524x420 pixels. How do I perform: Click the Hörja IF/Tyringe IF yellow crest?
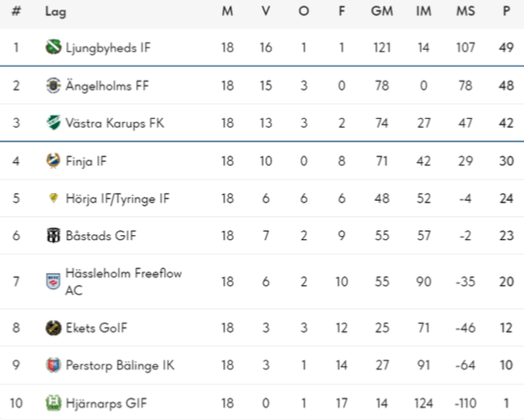coord(53,198)
